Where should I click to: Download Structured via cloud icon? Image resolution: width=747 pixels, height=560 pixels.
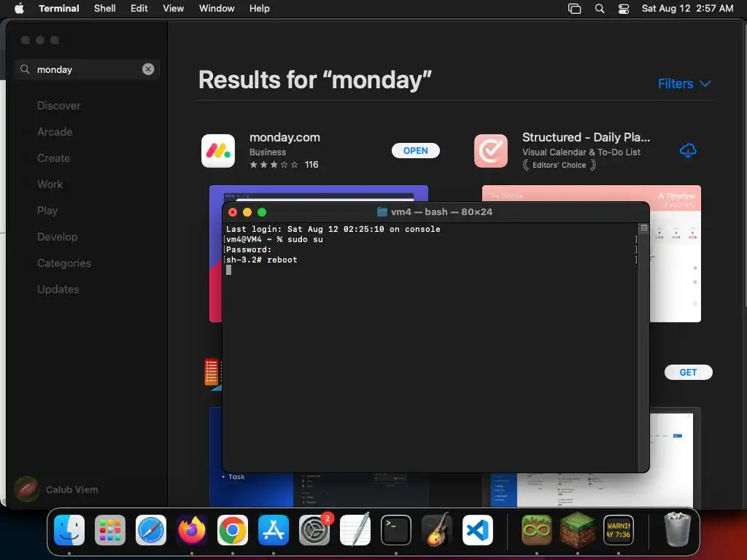pyautogui.click(x=688, y=151)
